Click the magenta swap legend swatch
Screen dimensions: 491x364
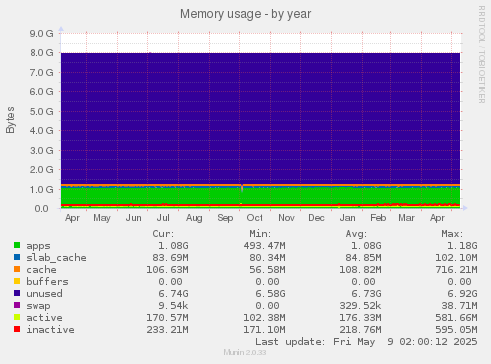17,305
